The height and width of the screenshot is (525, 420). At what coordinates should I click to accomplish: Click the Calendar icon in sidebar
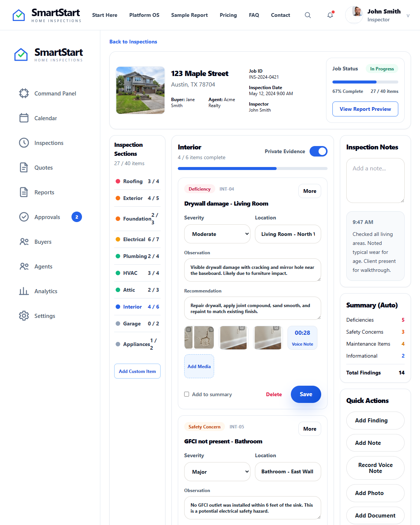point(24,118)
